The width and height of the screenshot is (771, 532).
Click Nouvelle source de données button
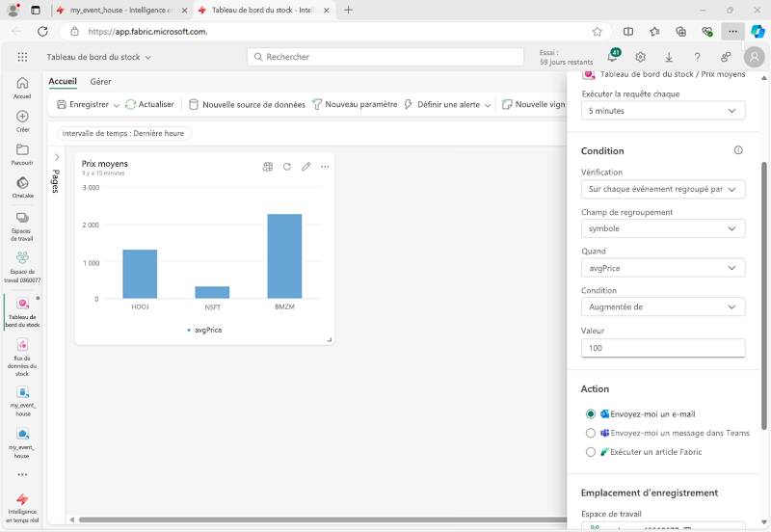click(x=248, y=104)
